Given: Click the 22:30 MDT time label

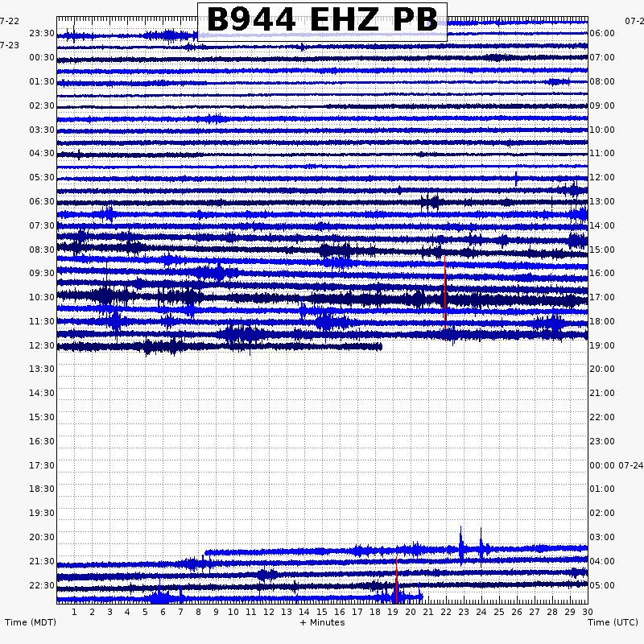Looking at the screenshot, I should coord(42,586).
